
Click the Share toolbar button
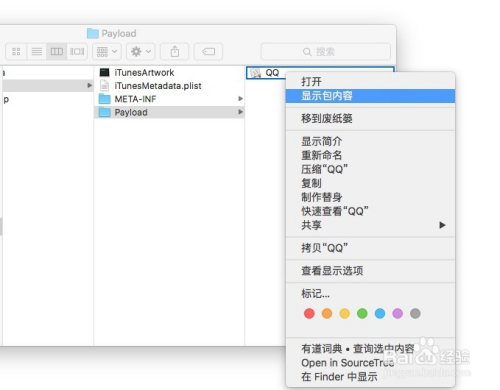click(x=175, y=52)
